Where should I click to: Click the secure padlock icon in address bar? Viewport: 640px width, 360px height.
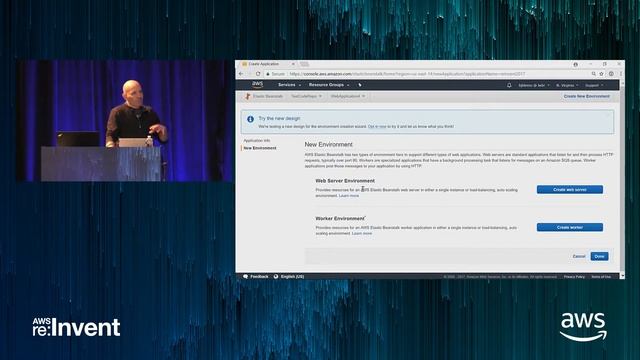(268, 74)
